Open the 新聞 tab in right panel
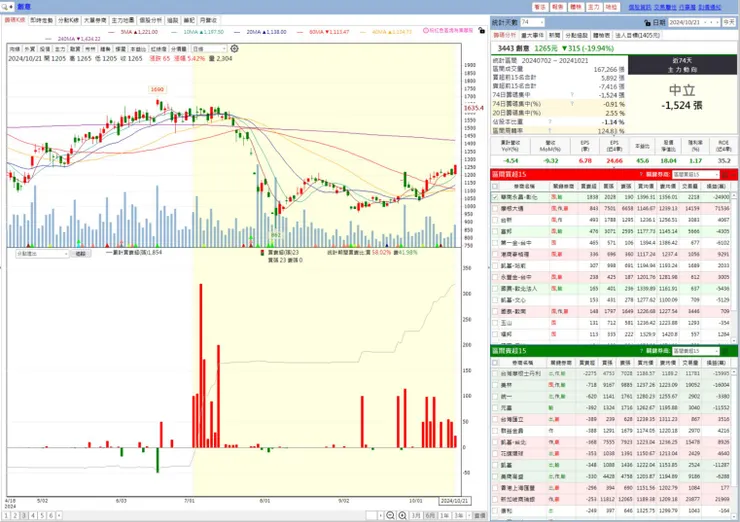 pos(555,35)
